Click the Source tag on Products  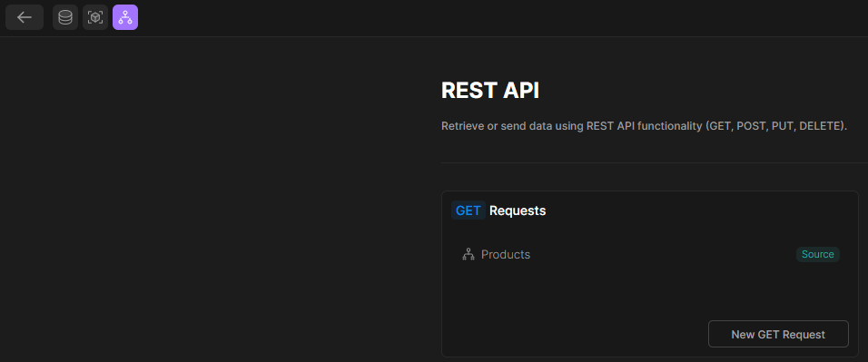pyautogui.click(x=818, y=255)
